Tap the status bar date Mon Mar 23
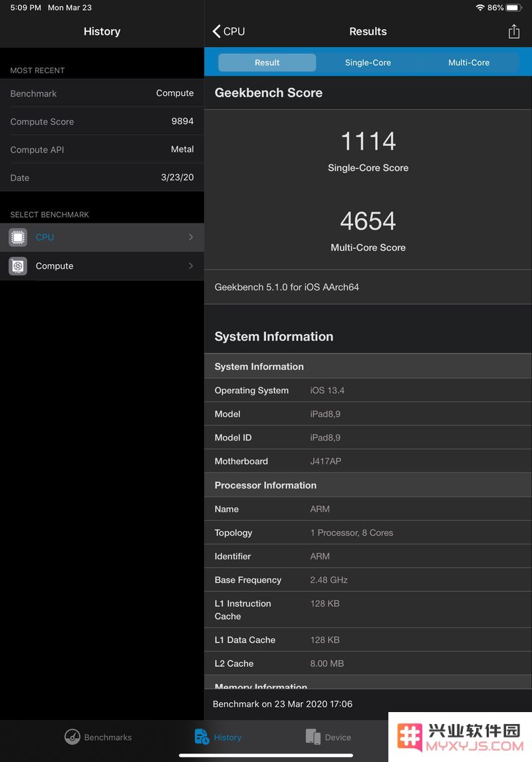Screen dimensions: 532x762 tap(69, 8)
